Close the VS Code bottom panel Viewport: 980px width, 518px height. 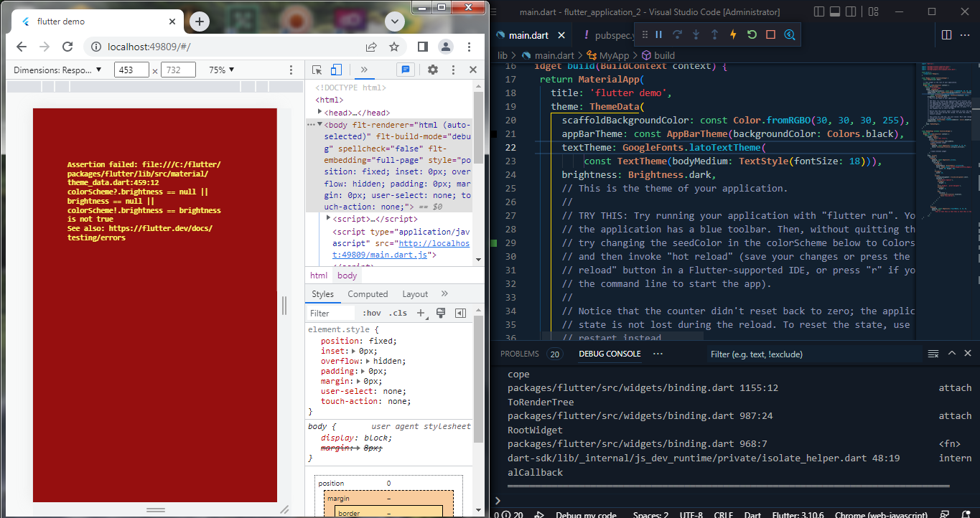pyautogui.click(x=968, y=353)
